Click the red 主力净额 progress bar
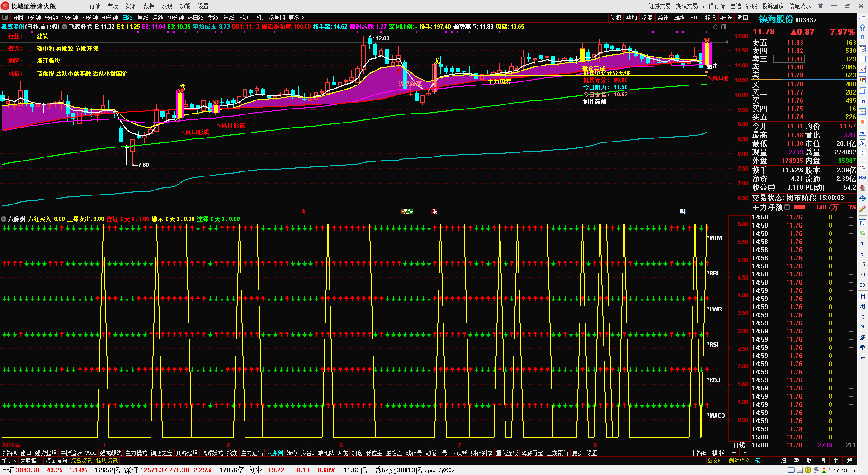Screen dimensions: 868x475 coord(799,207)
